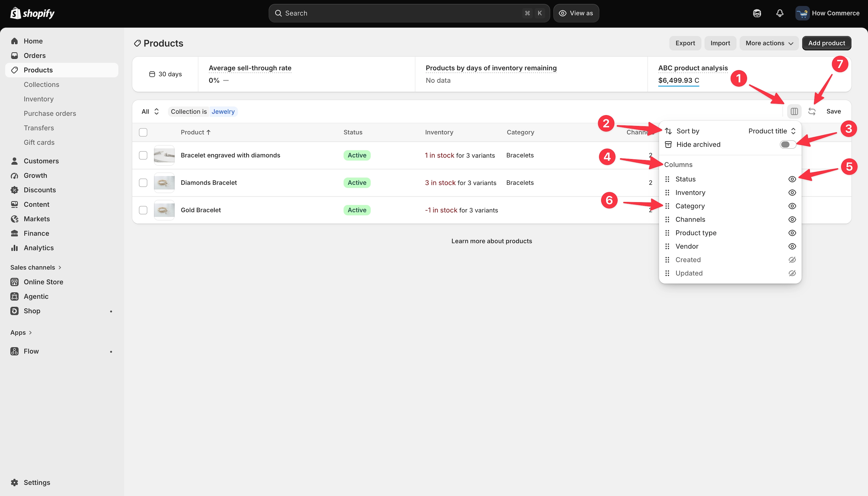This screenshot has width=868, height=496.
Task: Open Bracelet engraved with diamonds thumbnail
Action: point(164,155)
